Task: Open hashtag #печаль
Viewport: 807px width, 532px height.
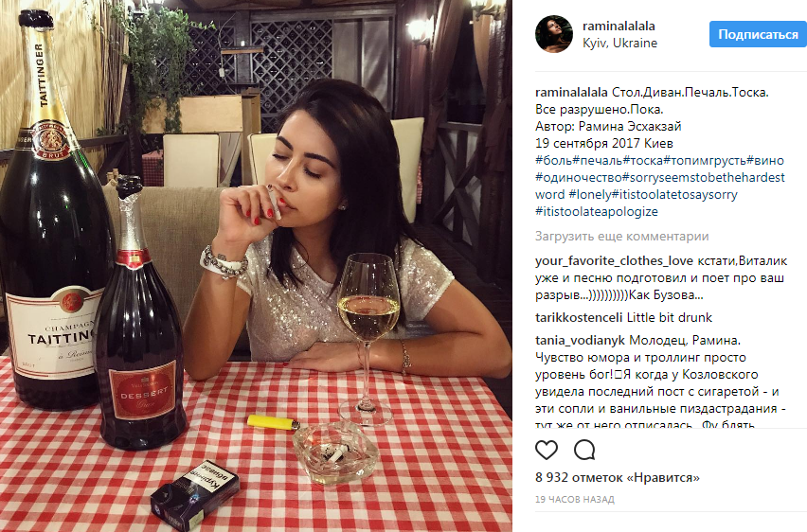Action: (598, 161)
